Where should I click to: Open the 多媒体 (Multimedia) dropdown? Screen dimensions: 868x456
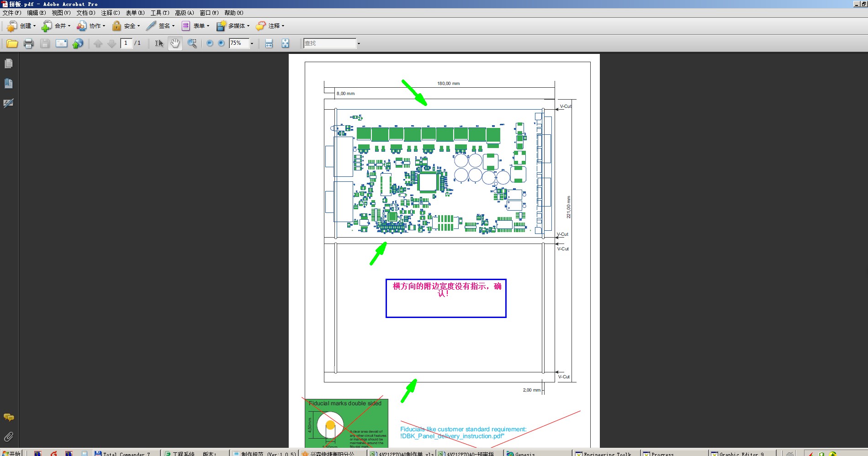(233, 26)
